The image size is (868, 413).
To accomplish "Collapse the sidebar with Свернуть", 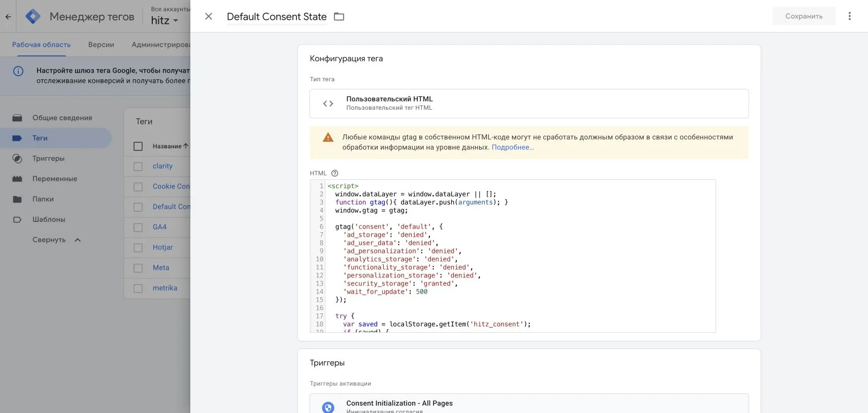I will tap(56, 240).
